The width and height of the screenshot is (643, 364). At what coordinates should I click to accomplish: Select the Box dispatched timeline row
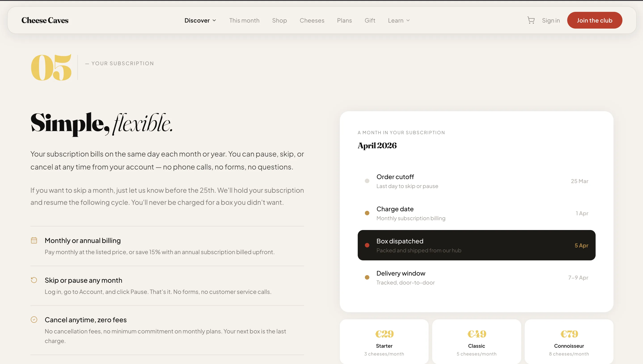click(476, 245)
